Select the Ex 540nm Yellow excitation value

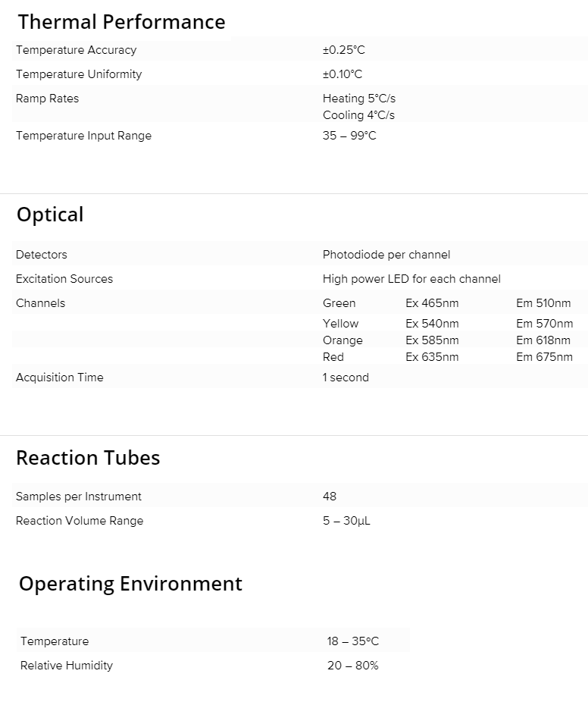click(432, 324)
